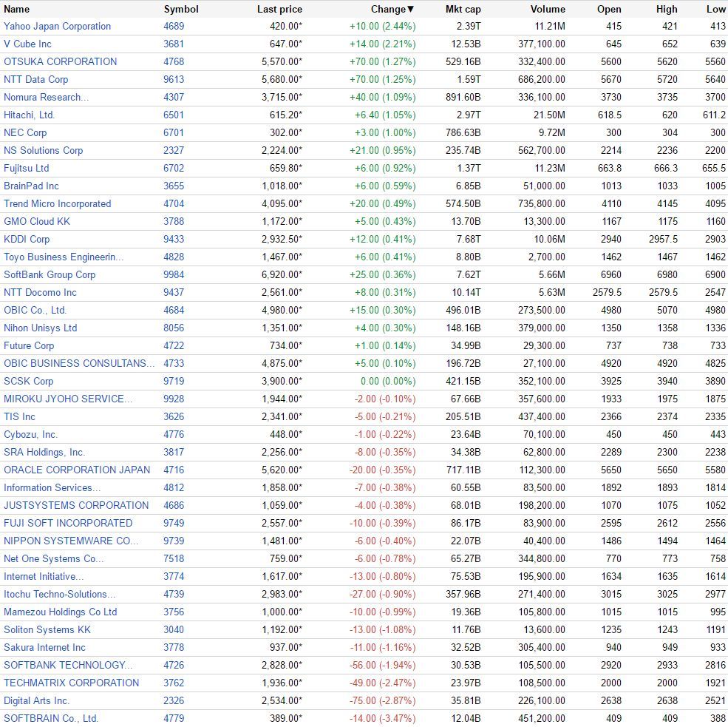Image resolution: width=728 pixels, height=727 pixels.
Task: Open Information Services link
Action: point(52,488)
